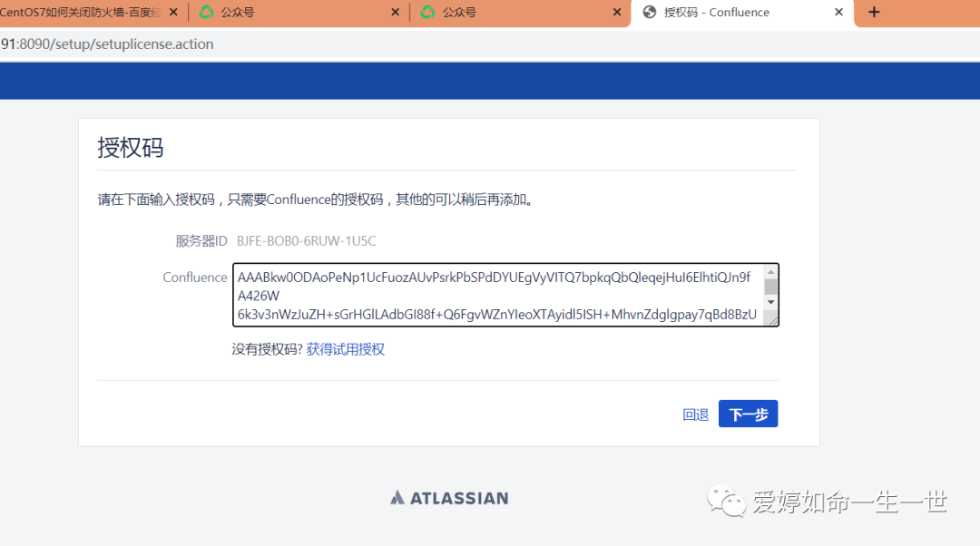Close the CentOS7 firewall tab
Viewport: 980px width, 546px height.
click(x=173, y=13)
